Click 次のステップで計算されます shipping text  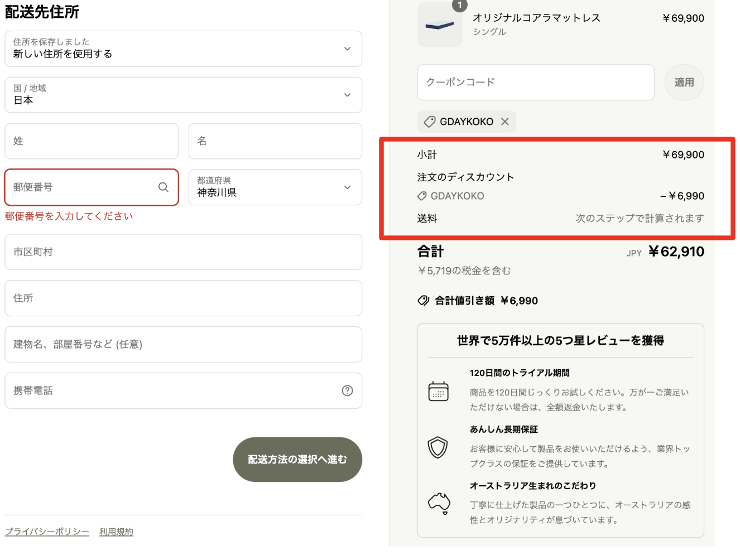point(640,218)
